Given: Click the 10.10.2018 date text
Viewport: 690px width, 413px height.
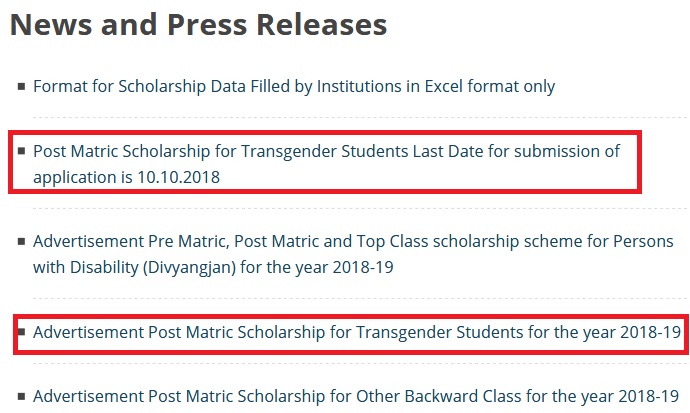Looking at the screenshot, I should pos(179,177).
